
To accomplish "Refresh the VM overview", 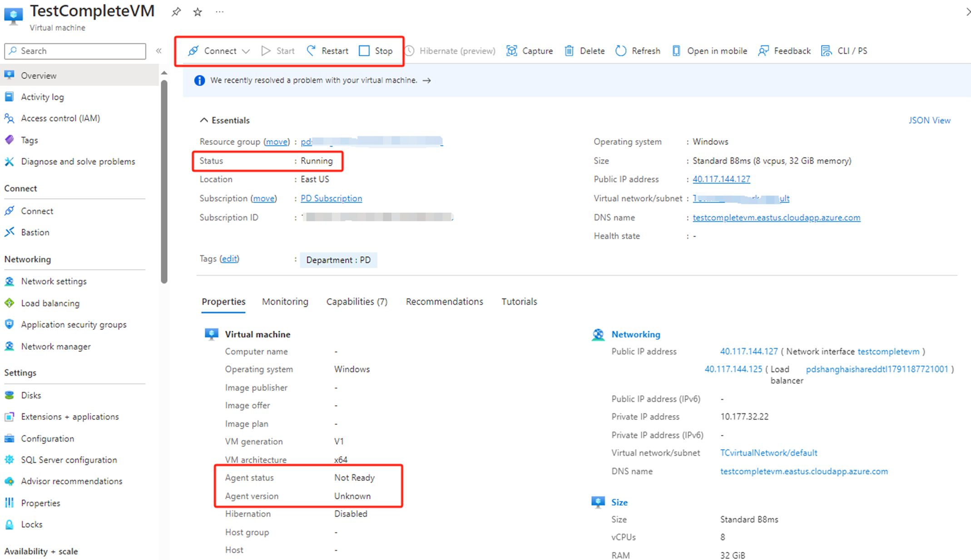I will tap(638, 51).
